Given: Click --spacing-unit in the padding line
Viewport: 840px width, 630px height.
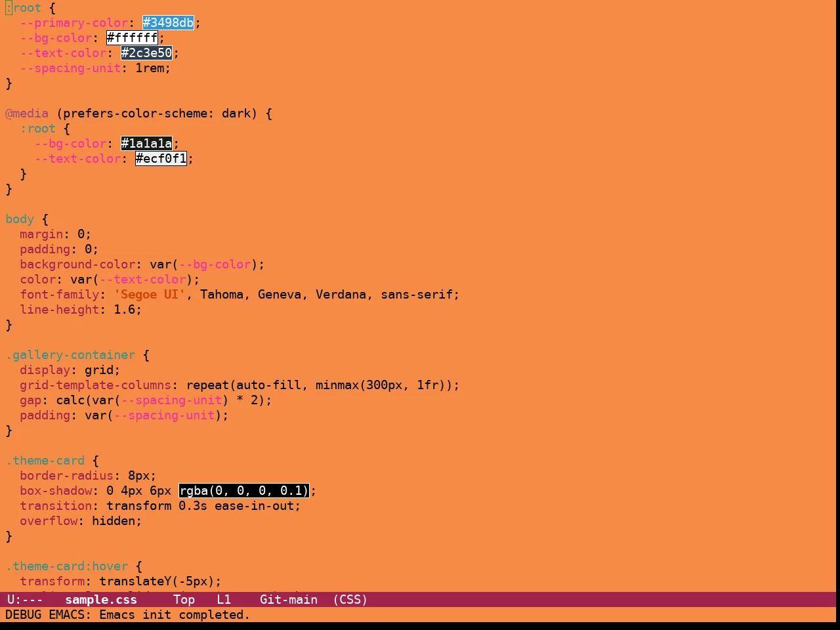Looking at the screenshot, I should (164, 415).
